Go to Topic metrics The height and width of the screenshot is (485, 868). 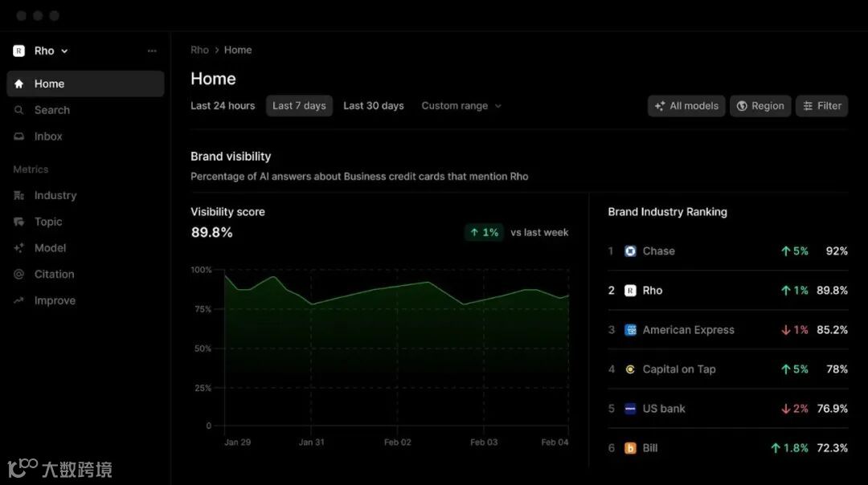coord(85,222)
